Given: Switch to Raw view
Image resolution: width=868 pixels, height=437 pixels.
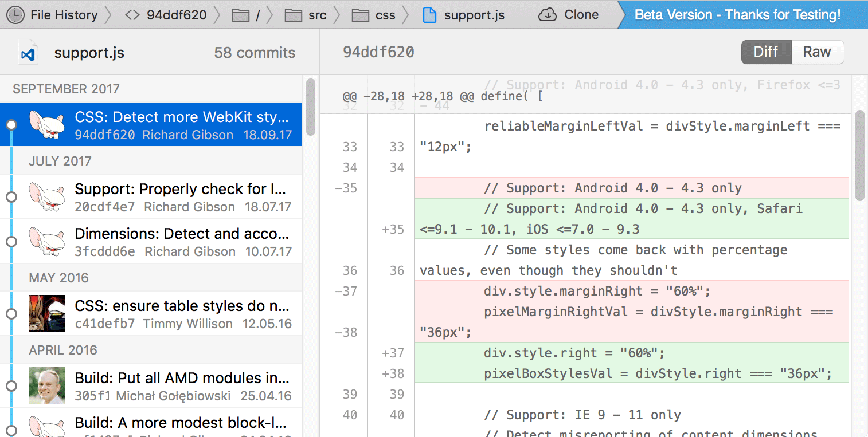Looking at the screenshot, I should click(817, 52).
